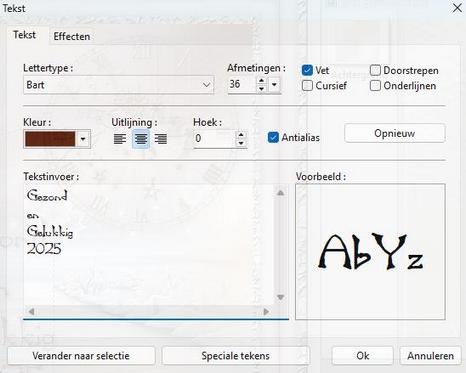Select left text alignment icon

point(120,139)
